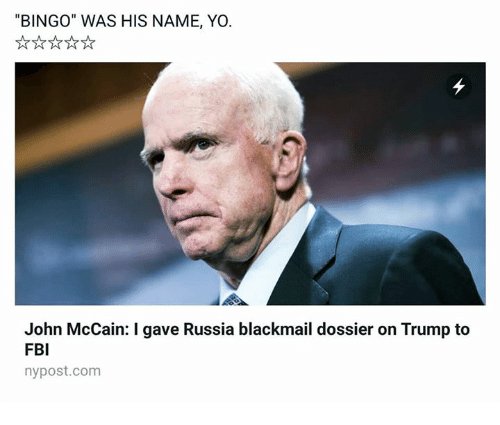Give a three-star rating
This screenshot has width=500, height=425.
click(55, 43)
